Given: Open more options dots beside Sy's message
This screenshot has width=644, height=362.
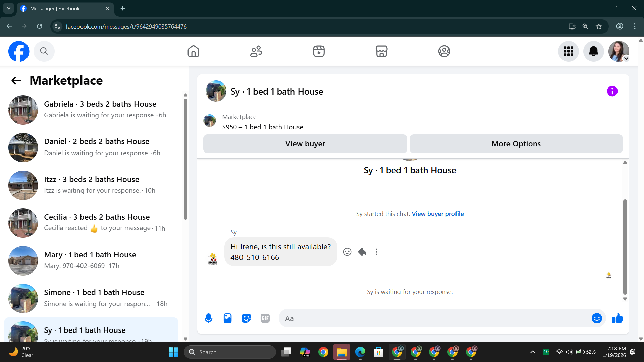Looking at the screenshot, I should coord(376,252).
